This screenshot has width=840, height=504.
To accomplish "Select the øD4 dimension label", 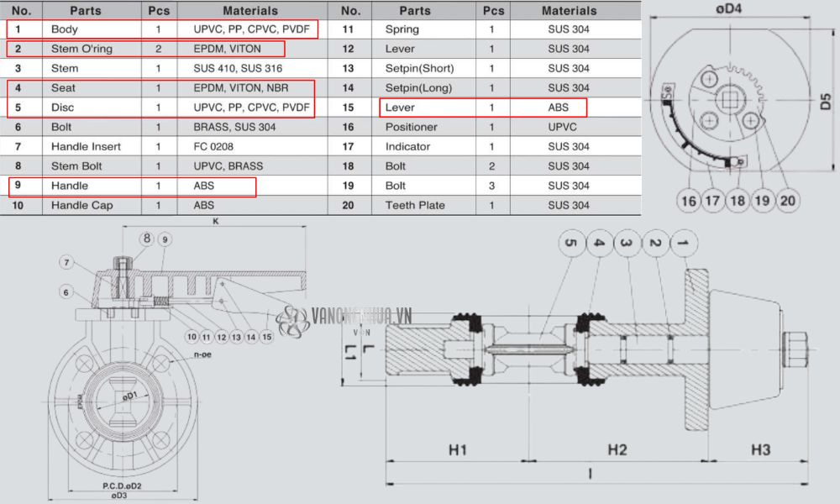I will click(727, 10).
